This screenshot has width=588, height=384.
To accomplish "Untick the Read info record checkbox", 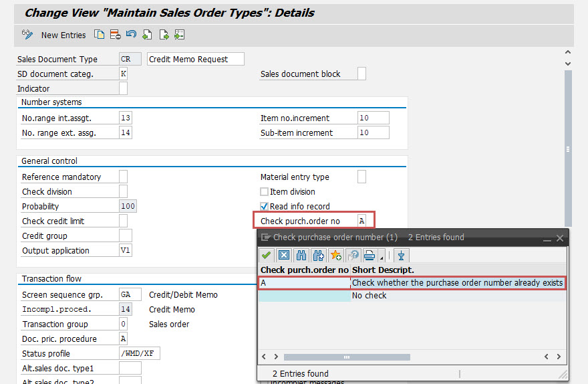I will click(265, 207).
